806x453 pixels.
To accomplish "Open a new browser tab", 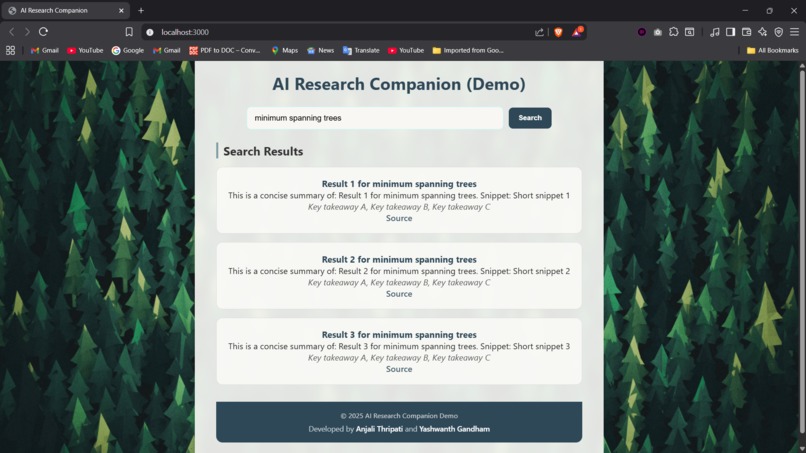I will 141,10.
